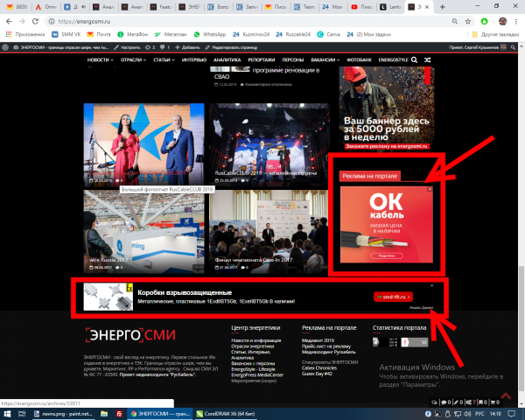The width and height of the screenshot is (525, 420).
Task: Open the CorelDRAW X6 taskbar item
Action: tap(226, 414)
